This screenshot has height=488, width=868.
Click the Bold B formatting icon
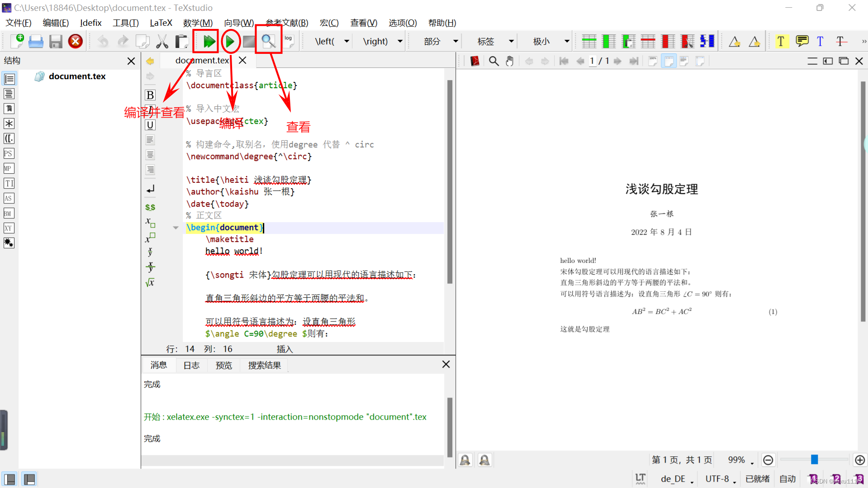tap(150, 95)
